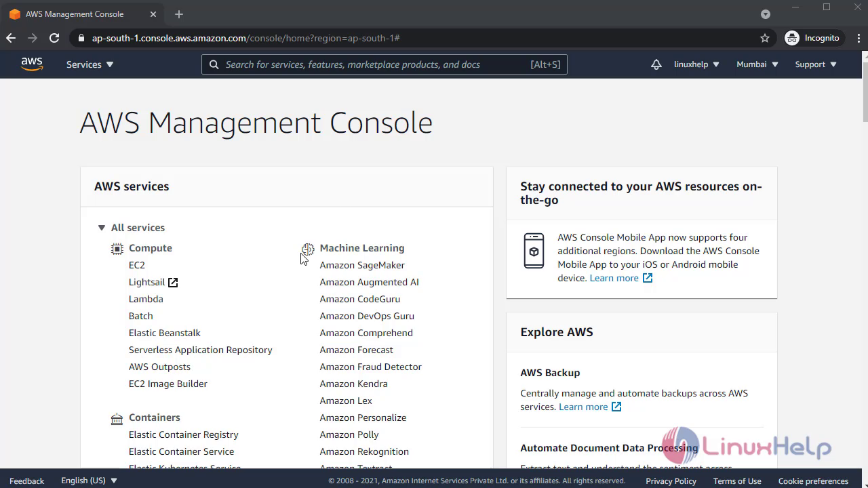Screen dimensions: 868x488
Task: Open the Batch service
Action: 141,316
